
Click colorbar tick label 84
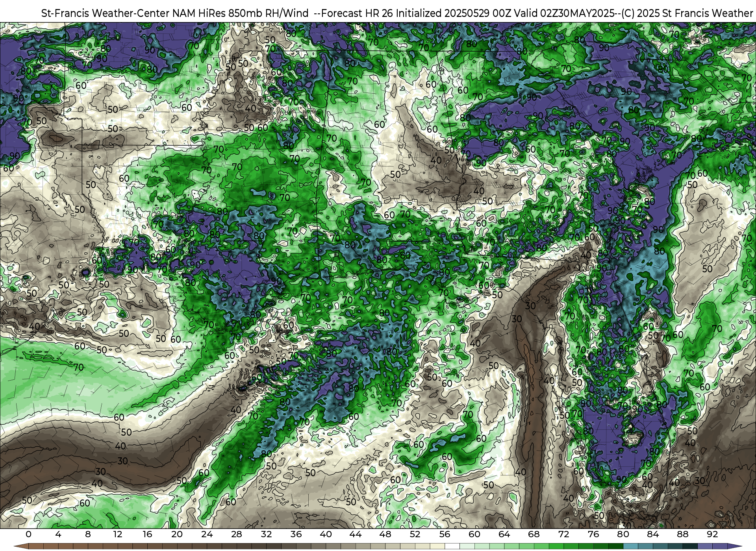[x=653, y=534]
